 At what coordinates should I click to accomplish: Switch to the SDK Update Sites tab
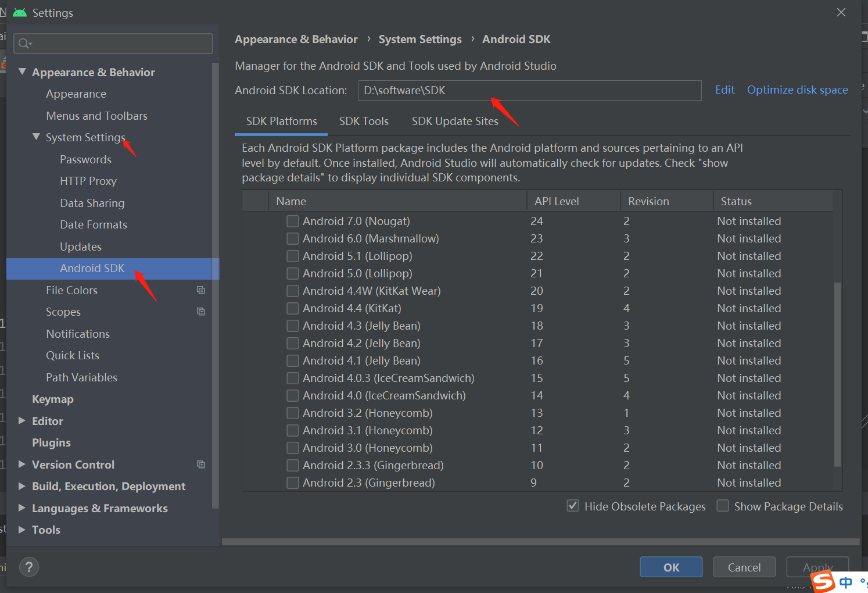coord(455,121)
